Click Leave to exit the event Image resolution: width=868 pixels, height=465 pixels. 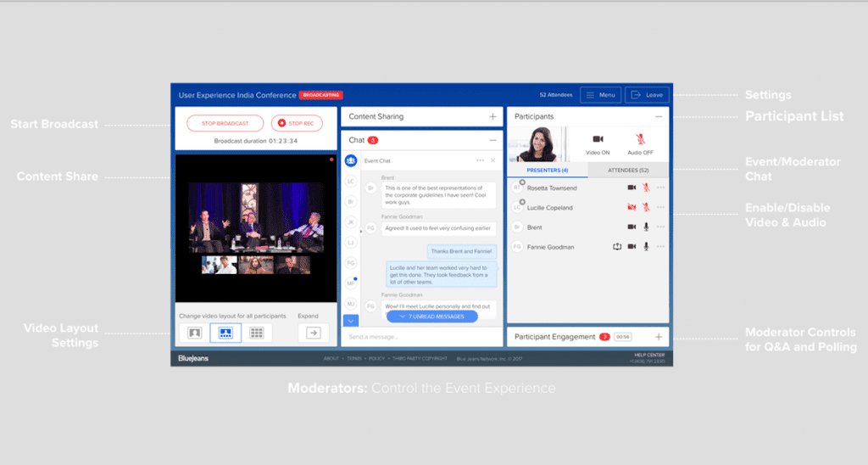pyautogui.click(x=647, y=95)
